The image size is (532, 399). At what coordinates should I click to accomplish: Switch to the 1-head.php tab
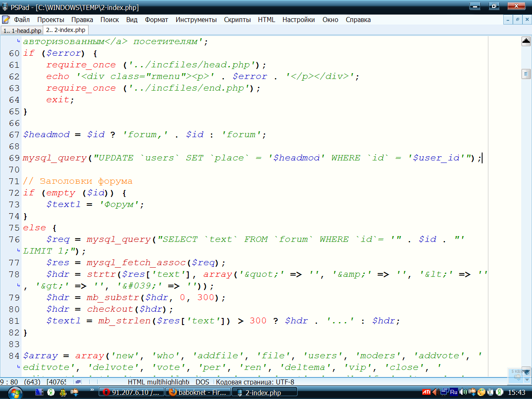click(x=22, y=30)
